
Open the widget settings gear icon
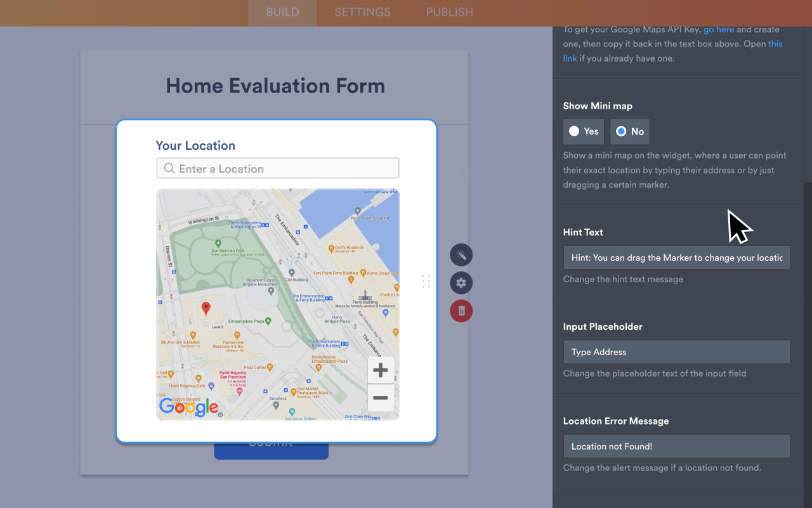(461, 283)
